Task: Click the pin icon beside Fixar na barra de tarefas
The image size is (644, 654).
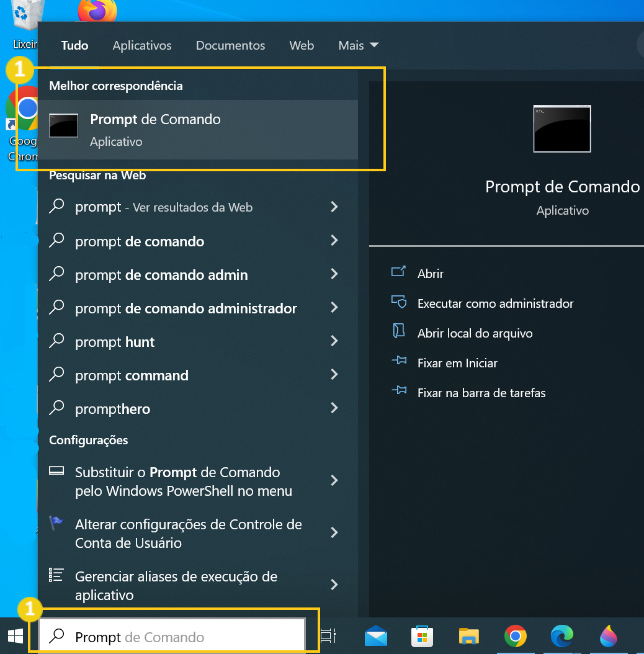Action: pyautogui.click(x=399, y=390)
